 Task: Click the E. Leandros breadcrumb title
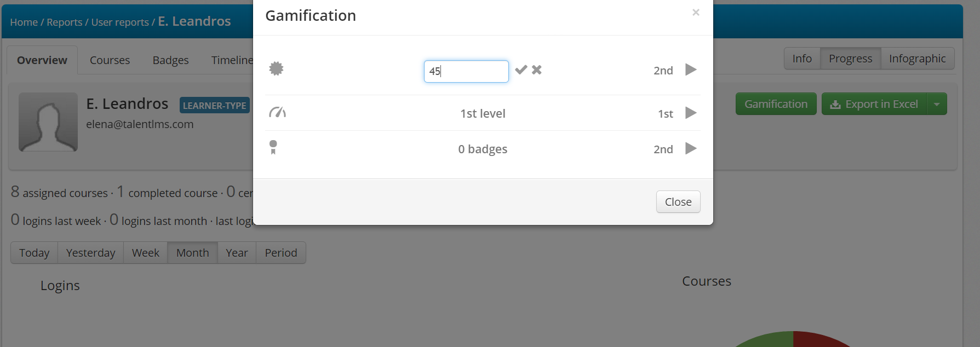[194, 21]
